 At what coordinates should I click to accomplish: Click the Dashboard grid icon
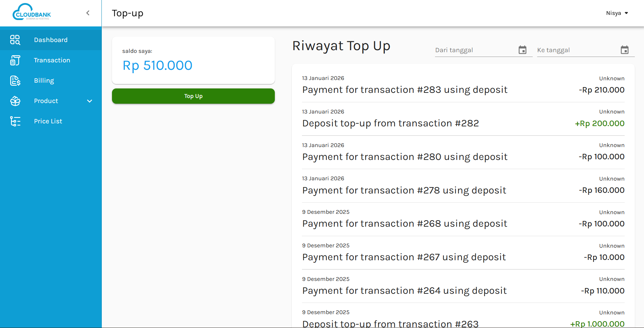(15, 40)
